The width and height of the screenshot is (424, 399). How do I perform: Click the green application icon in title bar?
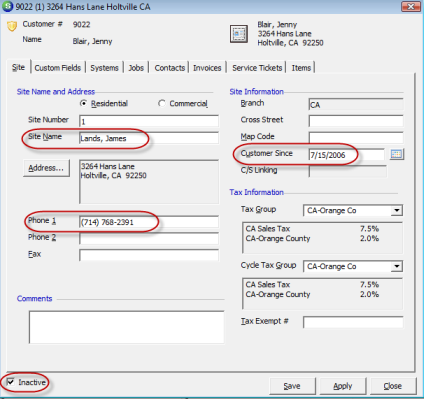7,6
